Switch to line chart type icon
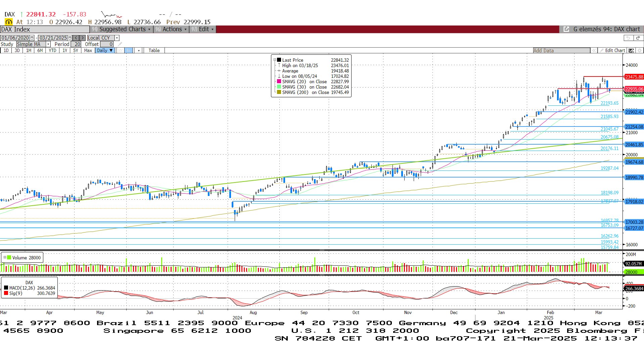This screenshot has width=644, height=357. [x=121, y=50]
